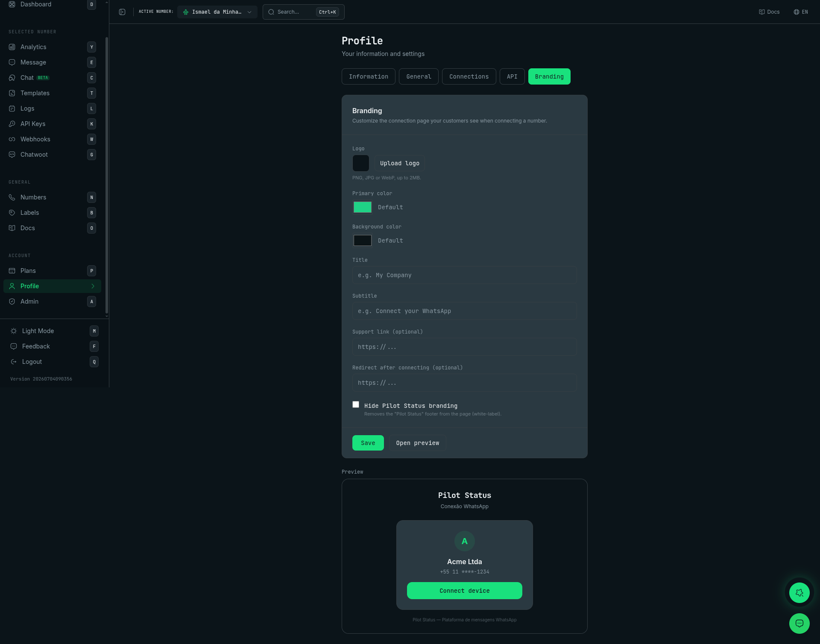The image size is (820, 644).
Task: Open the Background color swatch picker
Action: [363, 240]
